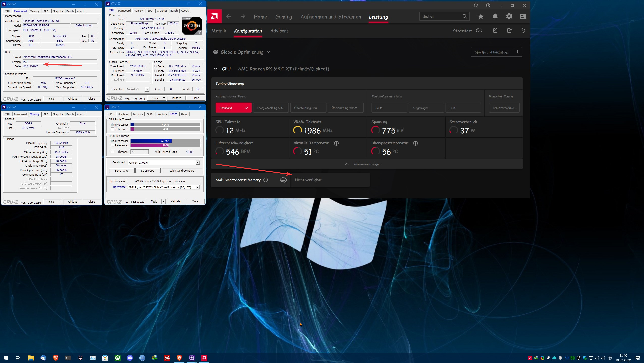This screenshot has width=644, height=363.
Task: Open Discord from the taskbar
Action: tap(130, 358)
